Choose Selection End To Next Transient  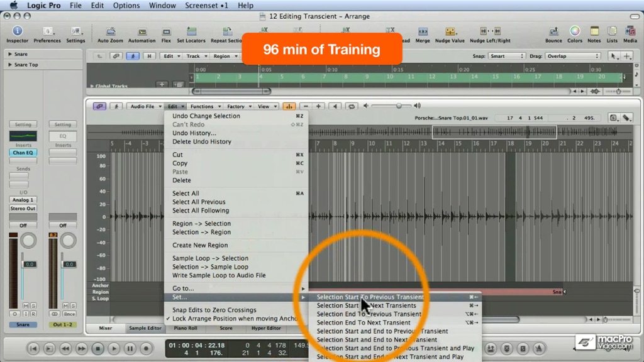(x=395, y=322)
